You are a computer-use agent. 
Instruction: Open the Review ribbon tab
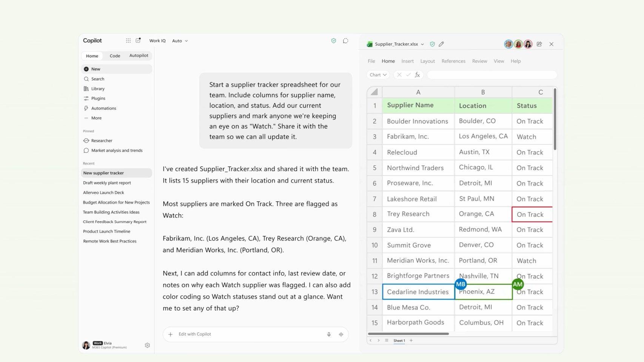pos(479,61)
